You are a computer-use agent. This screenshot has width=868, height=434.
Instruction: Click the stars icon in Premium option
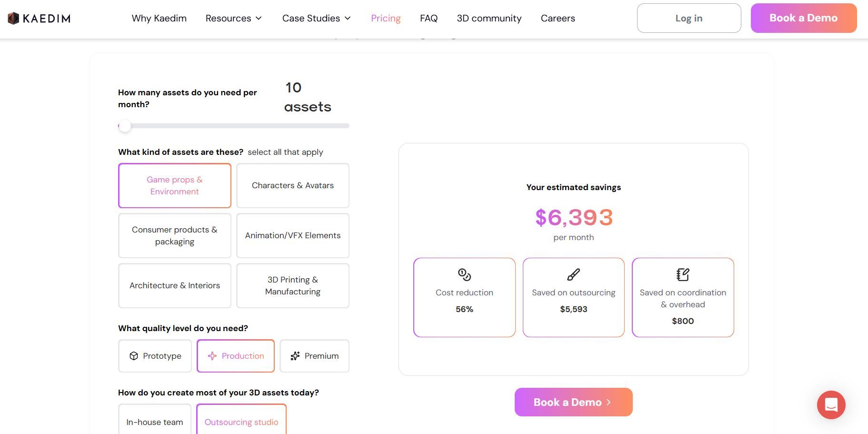click(x=295, y=356)
